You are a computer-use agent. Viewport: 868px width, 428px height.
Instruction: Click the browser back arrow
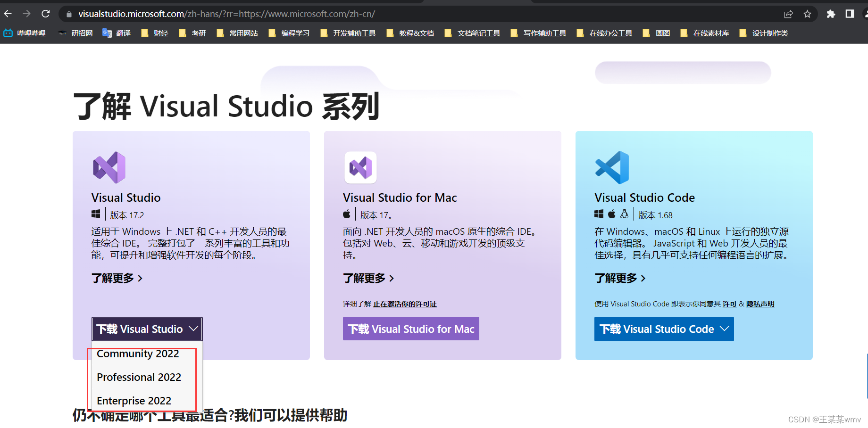click(8, 14)
